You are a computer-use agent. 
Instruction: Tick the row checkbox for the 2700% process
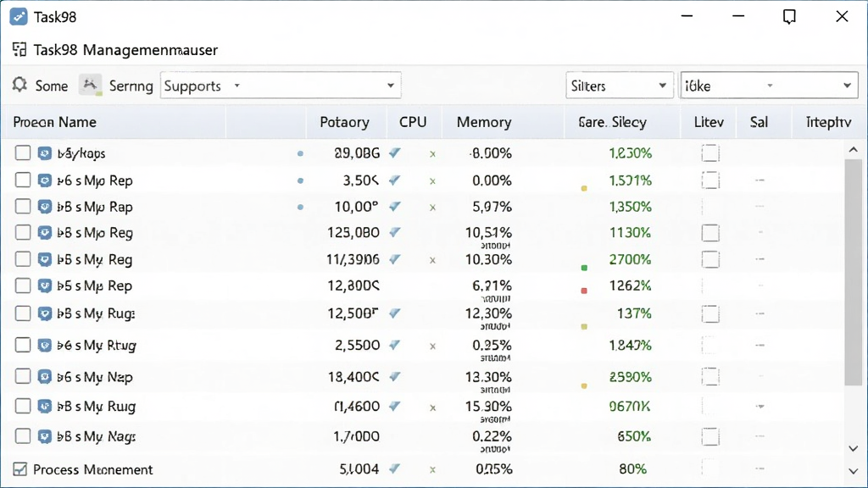(23, 259)
